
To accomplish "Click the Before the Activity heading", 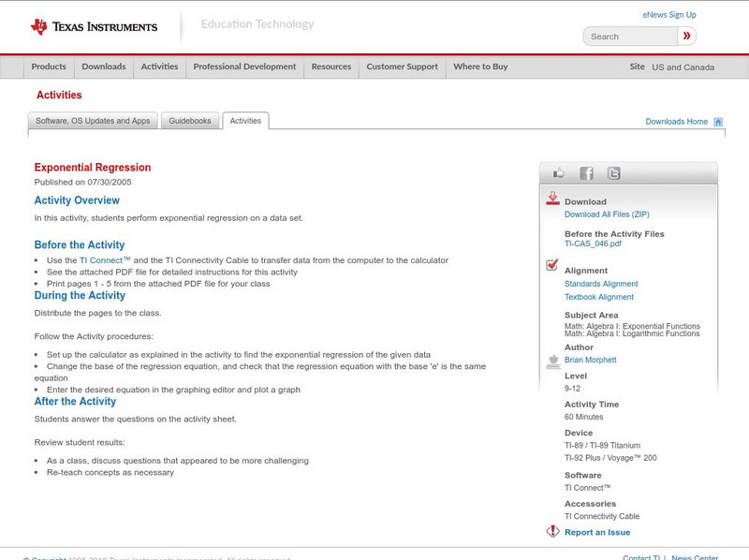I will (x=80, y=244).
